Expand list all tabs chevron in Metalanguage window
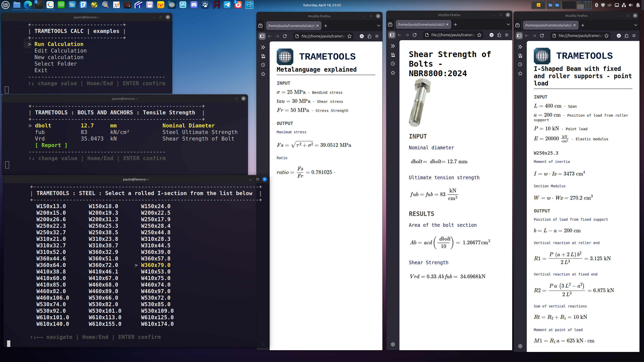The width and height of the screenshot is (644, 362). [x=378, y=26]
